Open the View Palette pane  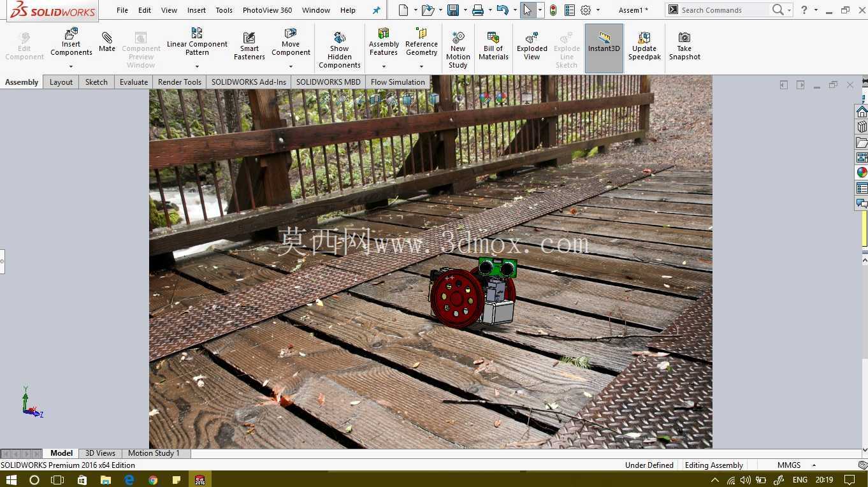coord(862,157)
